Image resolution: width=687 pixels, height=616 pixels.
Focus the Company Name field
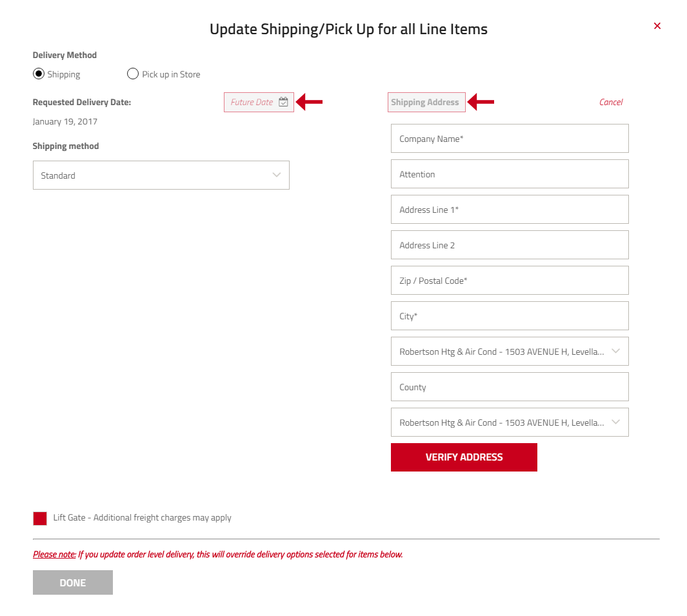pyautogui.click(x=510, y=139)
